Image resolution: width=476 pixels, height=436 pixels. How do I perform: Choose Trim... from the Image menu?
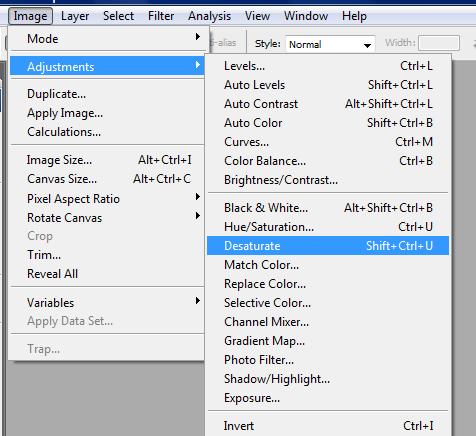107,255
